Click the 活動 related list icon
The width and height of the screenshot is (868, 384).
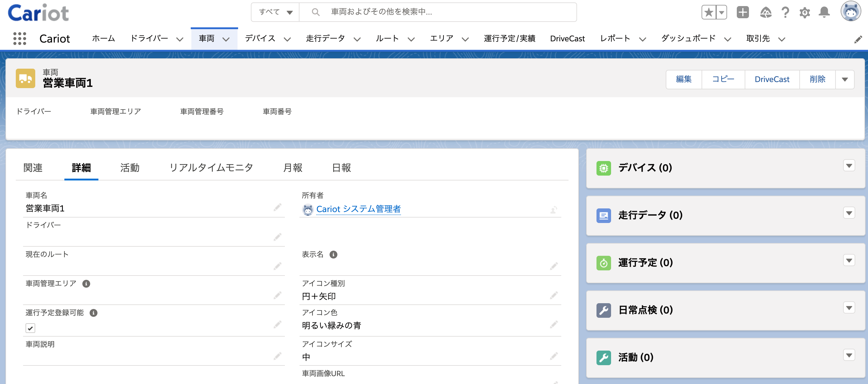point(603,358)
